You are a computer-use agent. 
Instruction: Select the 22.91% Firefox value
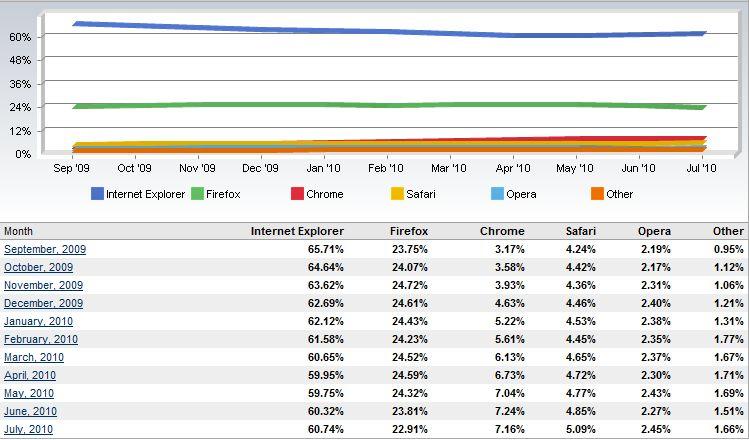[410, 429]
